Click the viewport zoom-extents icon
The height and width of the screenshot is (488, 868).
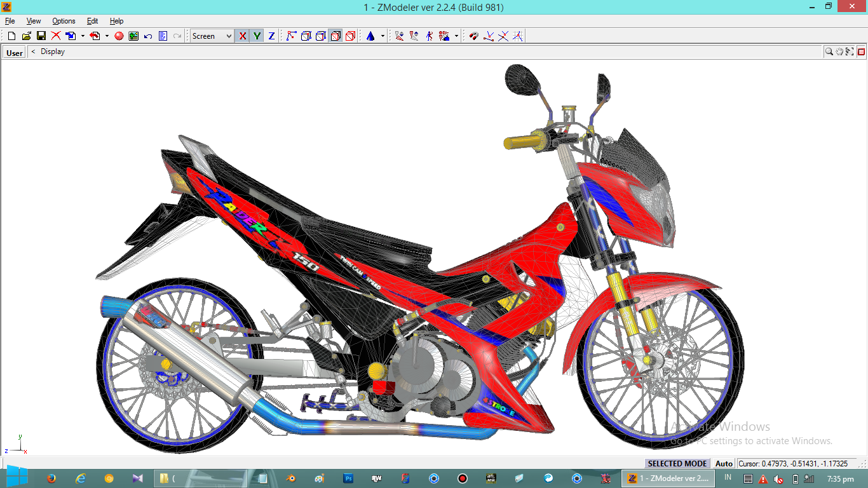coord(850,51)
